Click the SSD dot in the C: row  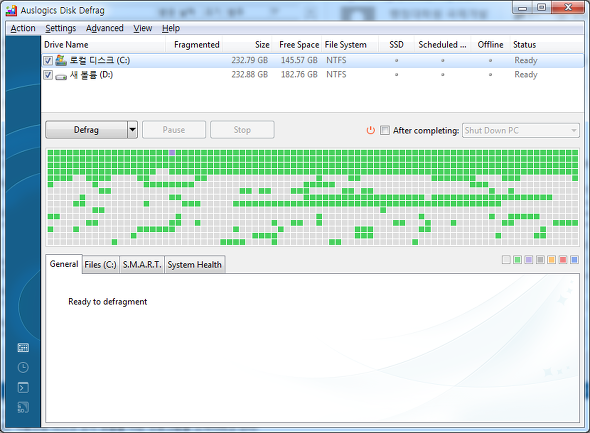tap(396, 61)
